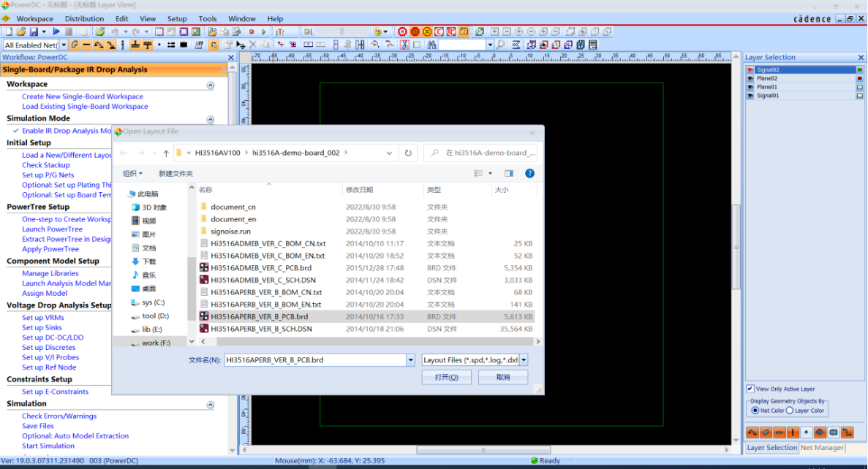868x469 pixels.
Task: Collapse the Workspace workflow section
Action: point(211,85)
